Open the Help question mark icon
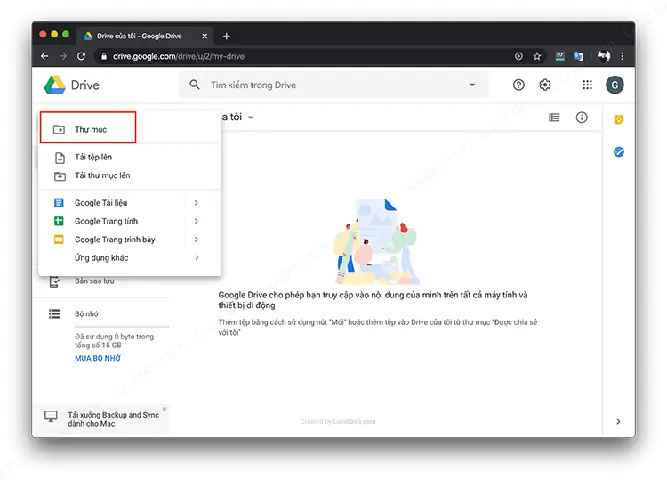667x480 pixels. (x=519, y=85)
